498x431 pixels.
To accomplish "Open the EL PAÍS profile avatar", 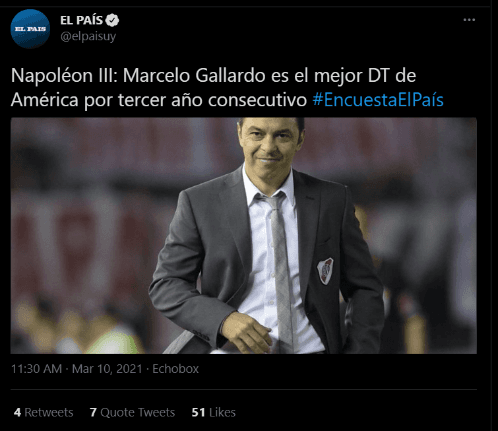I will 30,29.
